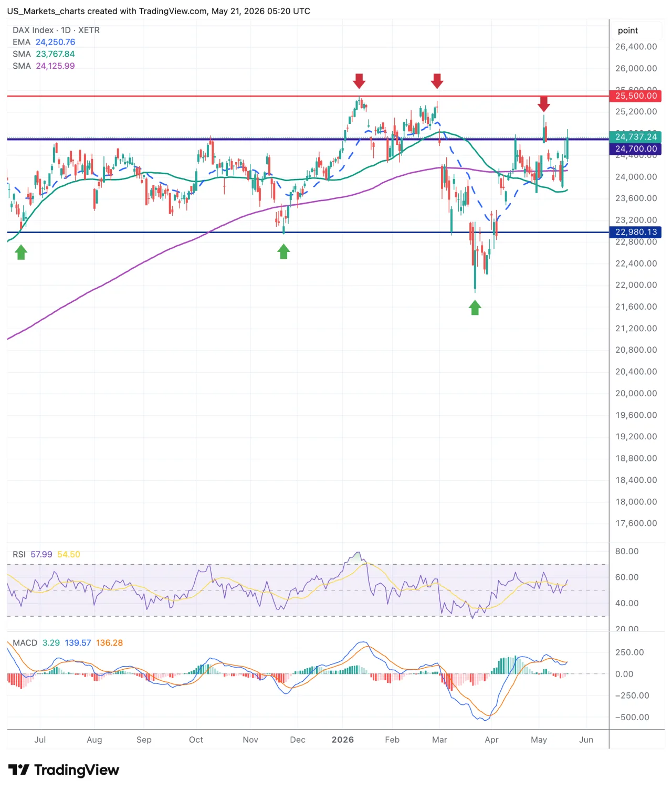Select the blue 22,980.13 price tag
Screen dimensions: 672x791
(x=635, y=232)
